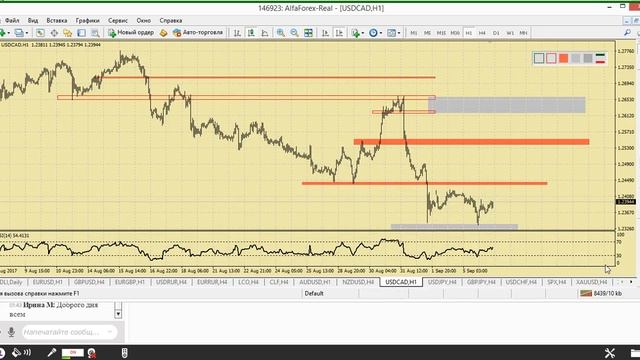
Task: Open the Окно menu
Action: coord(144,20)
